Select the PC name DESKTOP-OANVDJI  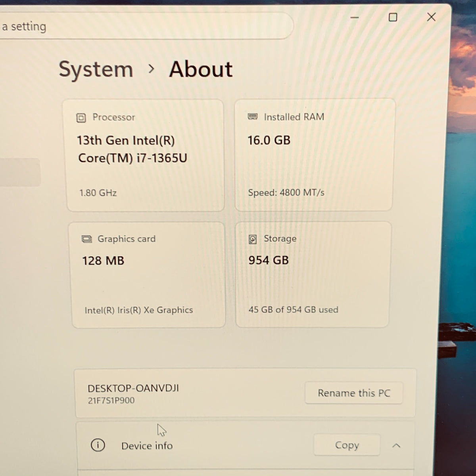click(x=133, y=388)
